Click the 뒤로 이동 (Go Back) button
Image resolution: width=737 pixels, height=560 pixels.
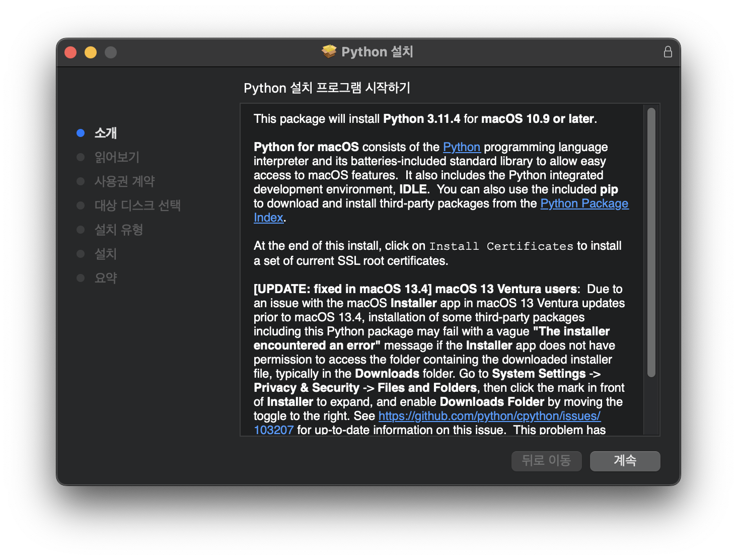pos(546,461)
